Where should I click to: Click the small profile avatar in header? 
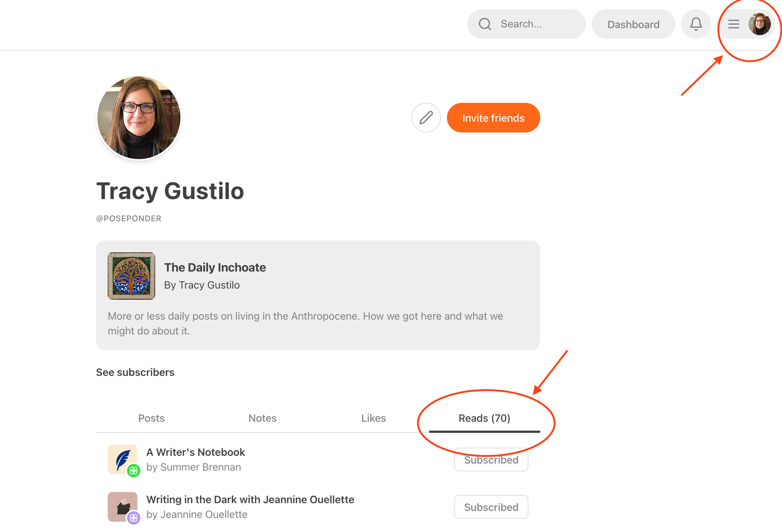[759, 24]
